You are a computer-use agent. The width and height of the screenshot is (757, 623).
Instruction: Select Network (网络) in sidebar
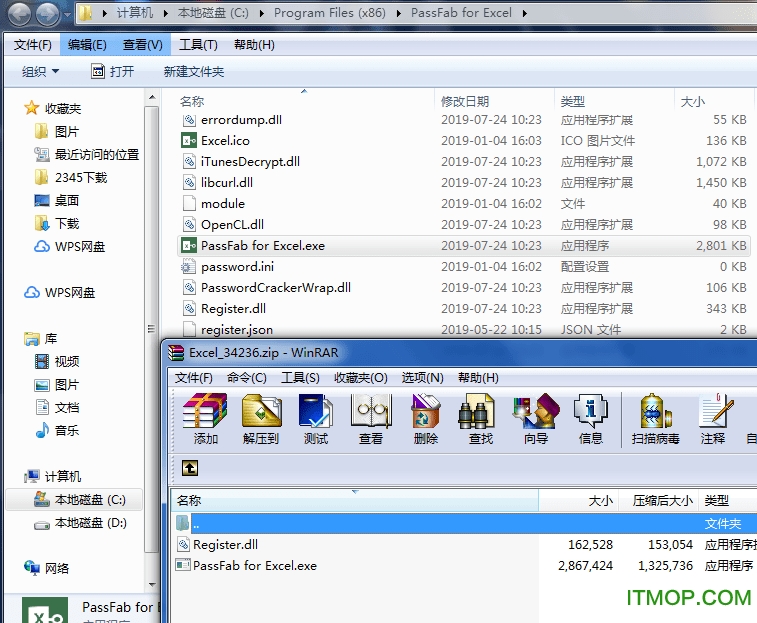(47, 568)
